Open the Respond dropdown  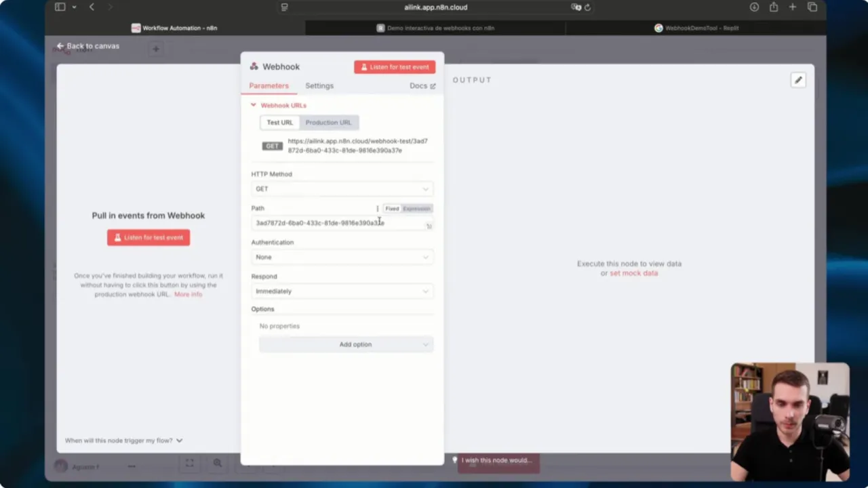point(342,291)
